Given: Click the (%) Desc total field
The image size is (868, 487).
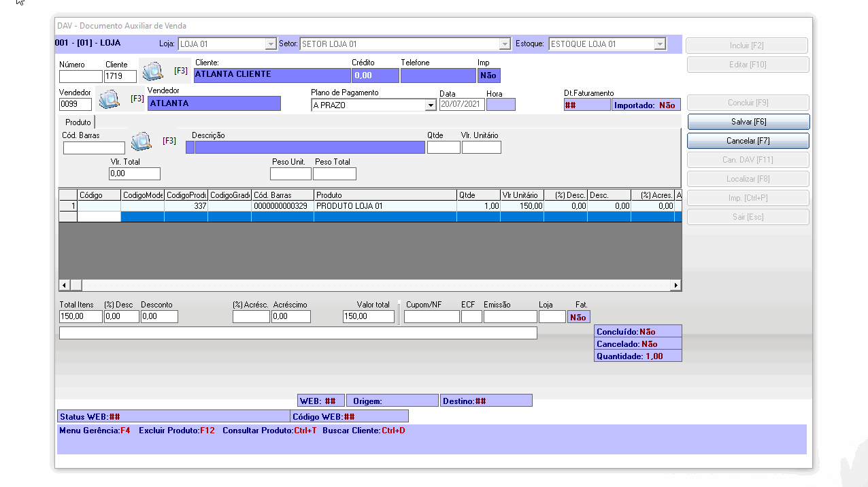Looking at the screenshot, I should click(122, 317).
